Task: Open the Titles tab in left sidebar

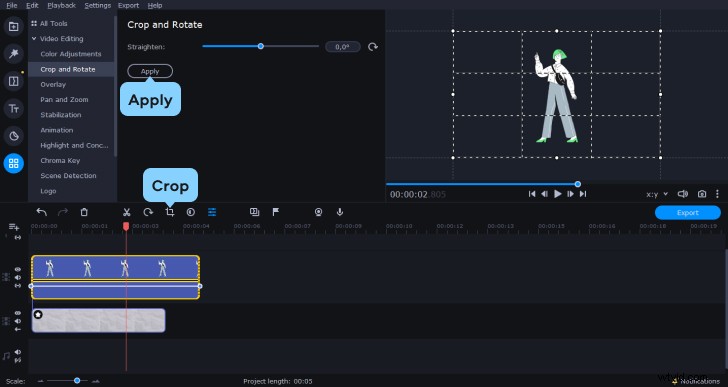Action: (13, 109)
